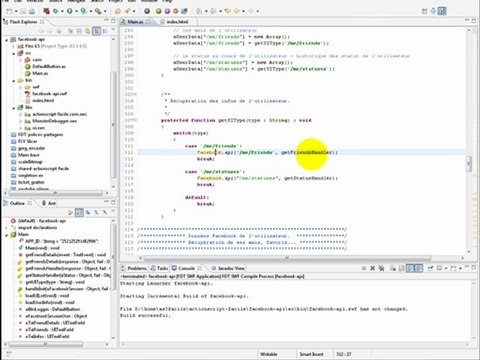This screenshot has height=360, width=480.
Task: Click the Print toolbar icon
Action: coord(32,11)
